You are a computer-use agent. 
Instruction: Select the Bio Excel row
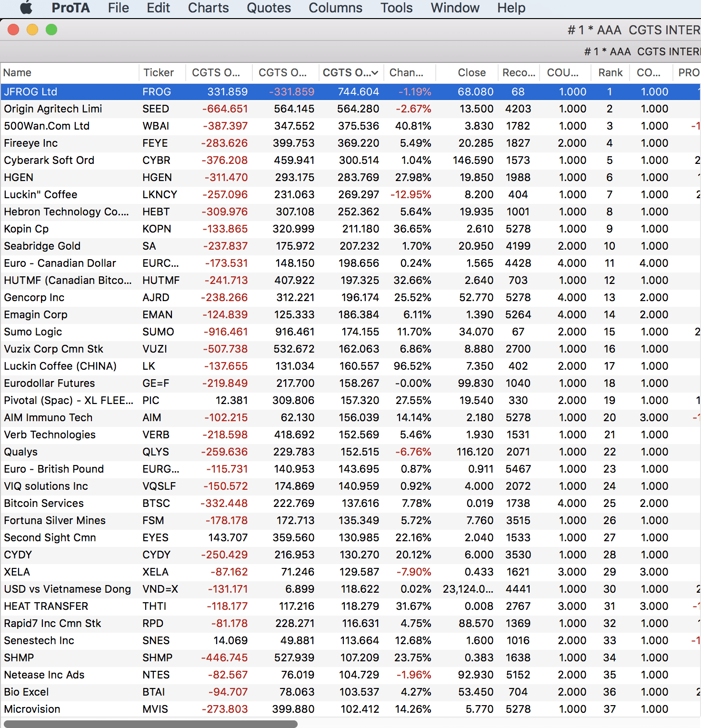click(350, 692)
